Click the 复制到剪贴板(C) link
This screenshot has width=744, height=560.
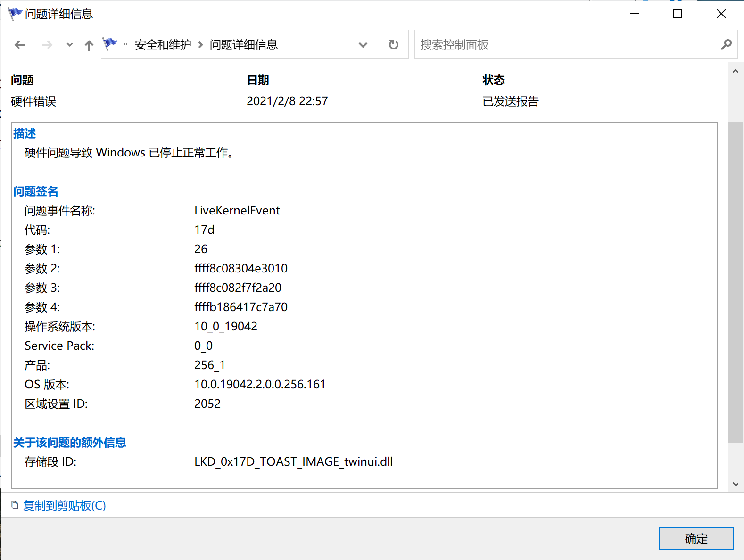click(x=64, y=506)
